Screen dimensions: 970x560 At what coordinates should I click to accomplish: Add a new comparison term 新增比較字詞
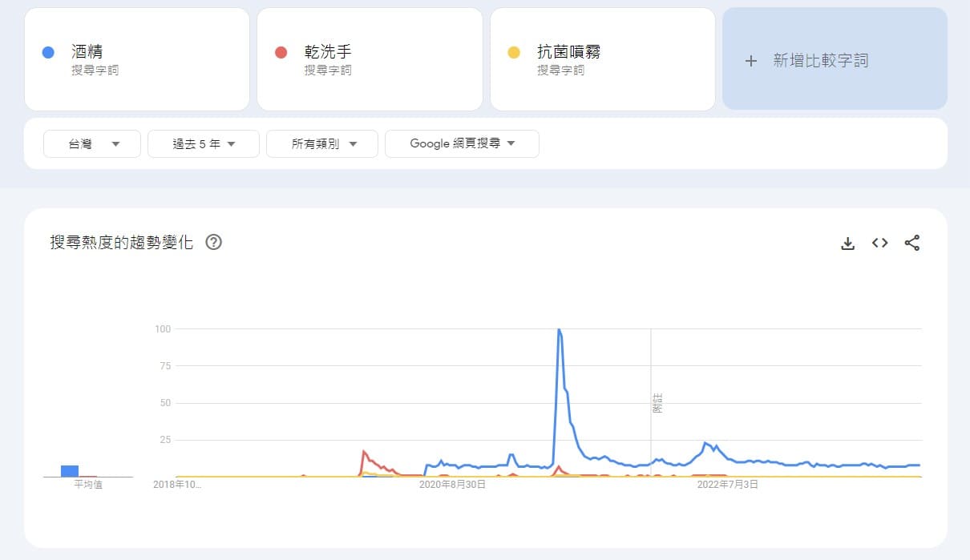835,58
